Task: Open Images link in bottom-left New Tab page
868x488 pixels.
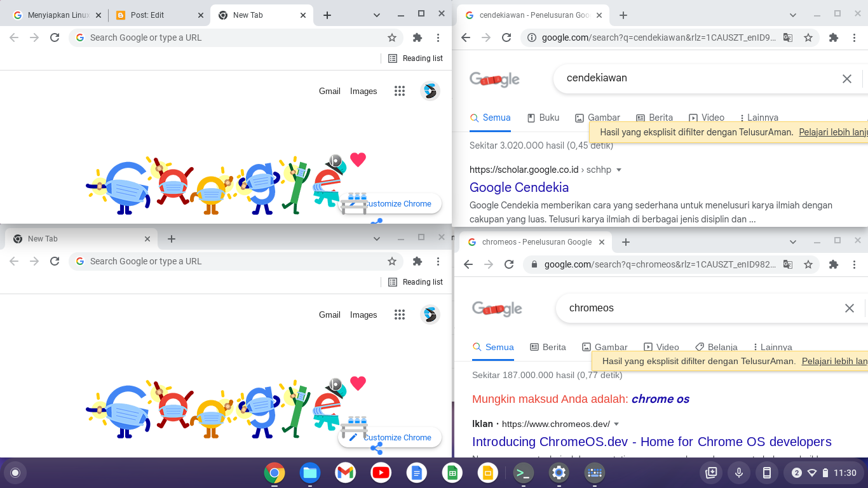Action: [363, 315]
